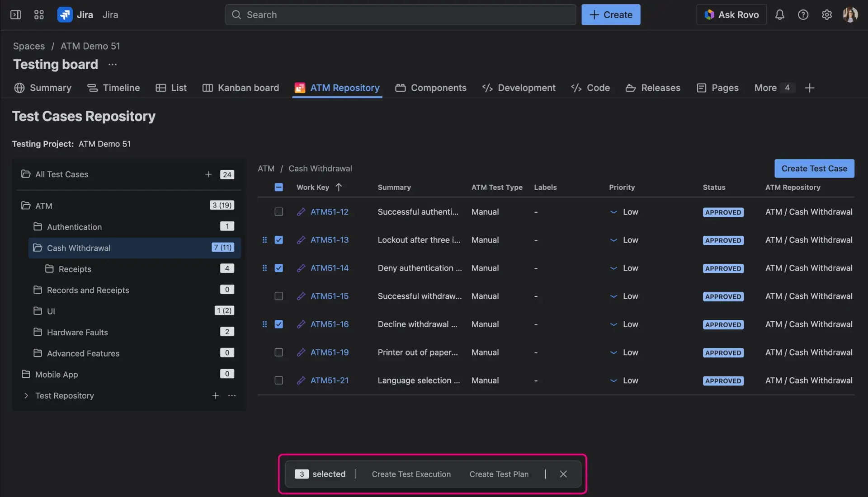Check the ATM51-15 row checkbox
The image size is (868, 497).
pos(278,296)
